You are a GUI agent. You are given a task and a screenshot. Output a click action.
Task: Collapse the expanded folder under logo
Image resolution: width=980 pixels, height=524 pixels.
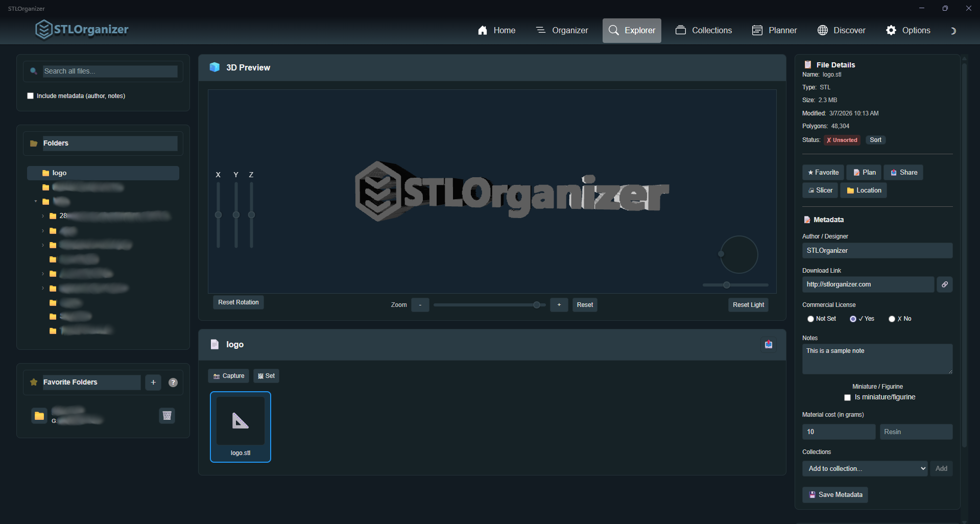point(36,202)
